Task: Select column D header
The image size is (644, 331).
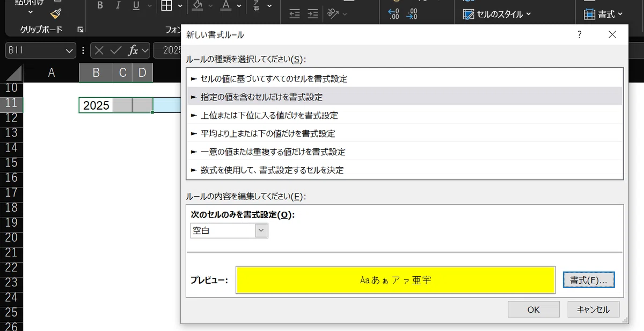Action: (142, 73)
